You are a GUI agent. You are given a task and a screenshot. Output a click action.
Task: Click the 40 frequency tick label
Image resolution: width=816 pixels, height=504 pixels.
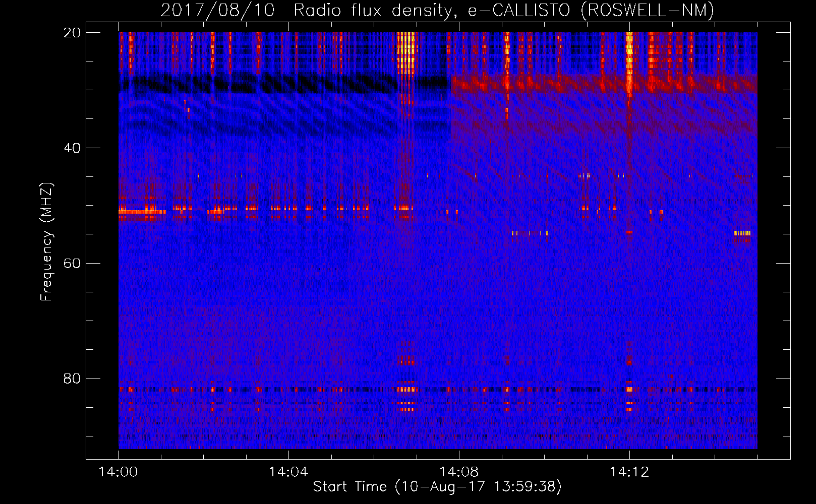(72, 148)
